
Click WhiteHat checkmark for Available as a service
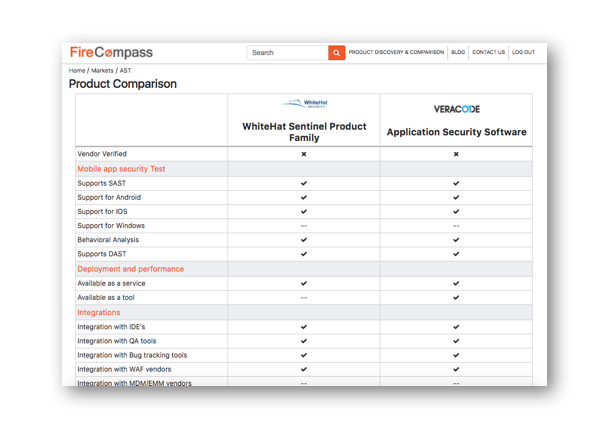pyautogui.click(x=304, y=283)
